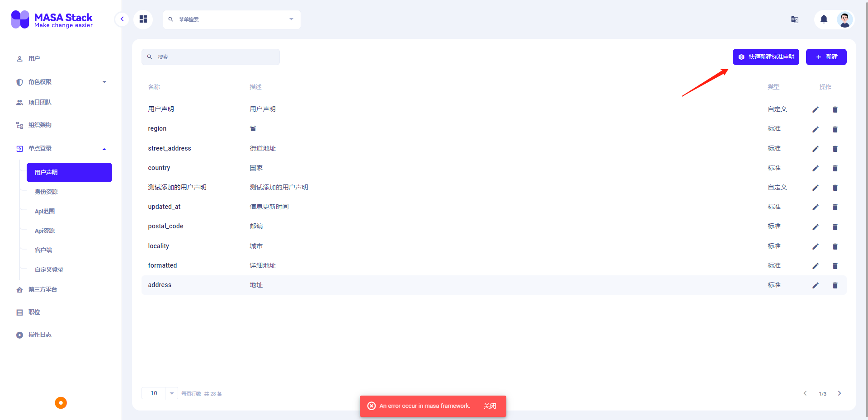Click the language translate icon
This screenshot has height=420, width=868.
[795, 19]
